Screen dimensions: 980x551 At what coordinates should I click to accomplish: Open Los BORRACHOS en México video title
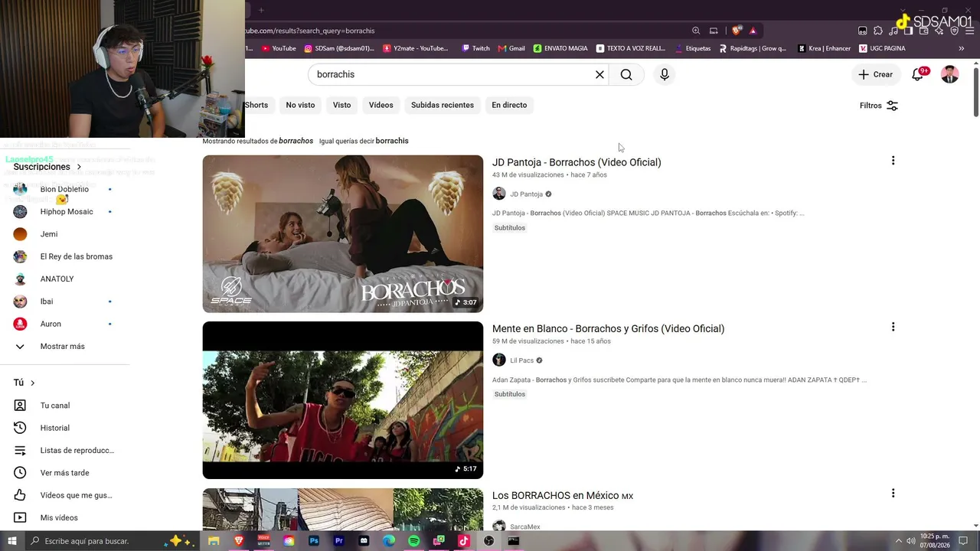click(563, 495)
